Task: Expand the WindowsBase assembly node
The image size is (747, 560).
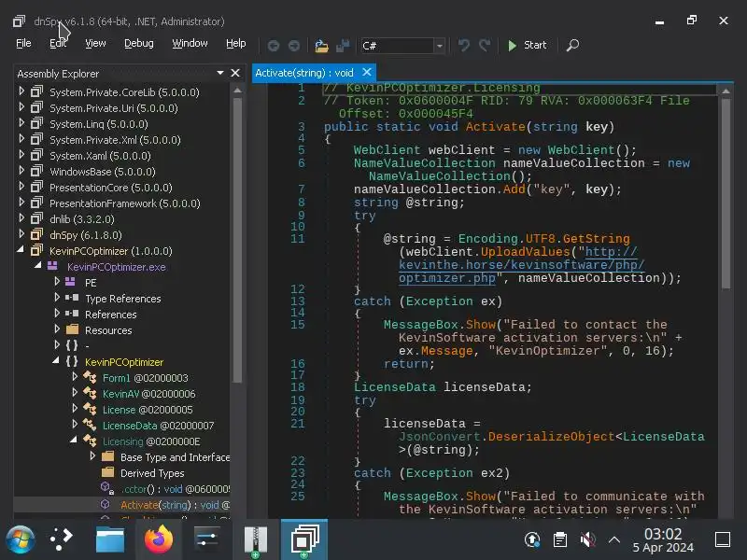Action: coord(21,170)
